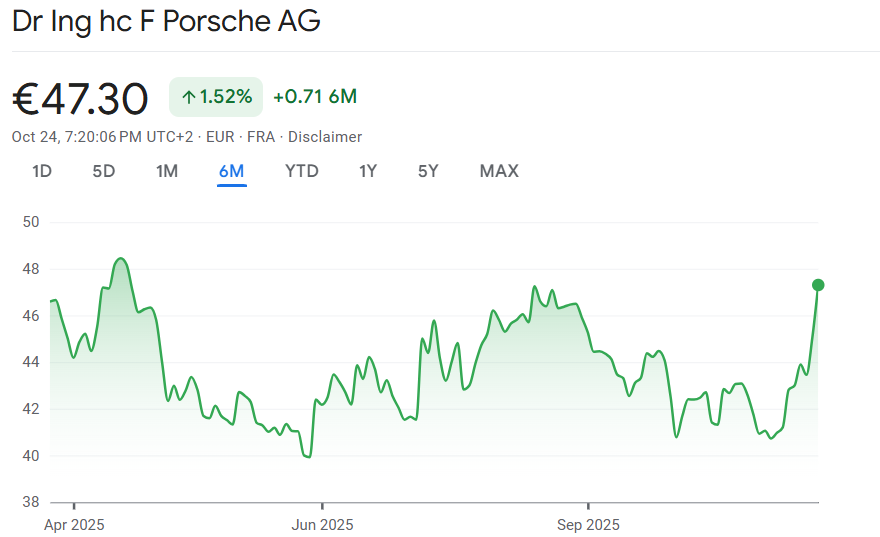Click the Apr 2025 axis label
Image resolution: width=880 pixels, height=537 pixels.
click(x=75, y=524)
